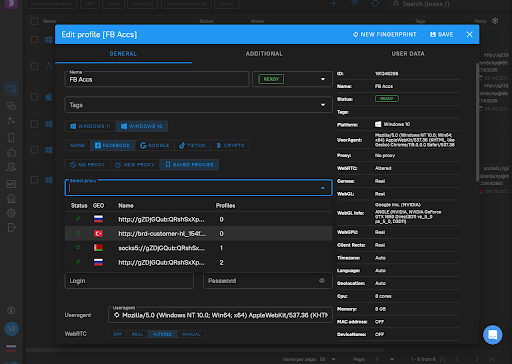Open the READY status dropdown
The image size is (512, 364).
[x=292, y=79]
